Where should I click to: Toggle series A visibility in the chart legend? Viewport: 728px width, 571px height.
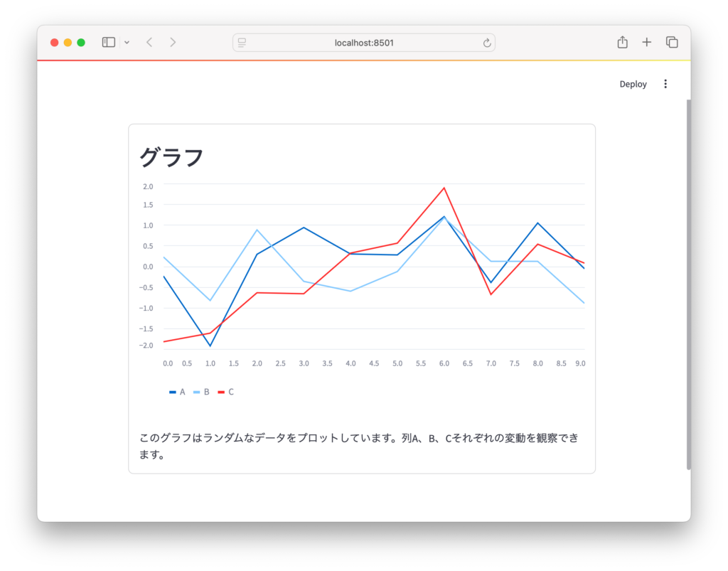click(x=178, y=392)
